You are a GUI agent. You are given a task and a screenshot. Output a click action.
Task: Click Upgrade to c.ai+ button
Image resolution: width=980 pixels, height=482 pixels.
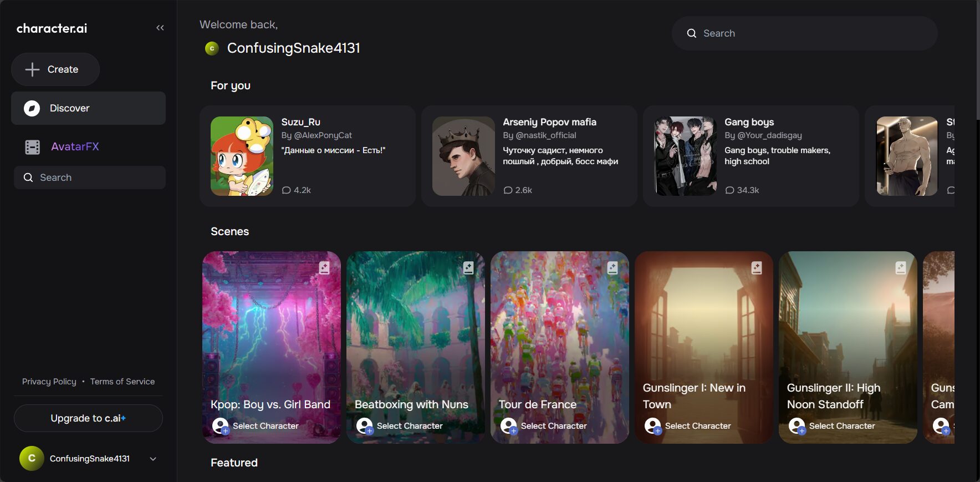(88, 418)
